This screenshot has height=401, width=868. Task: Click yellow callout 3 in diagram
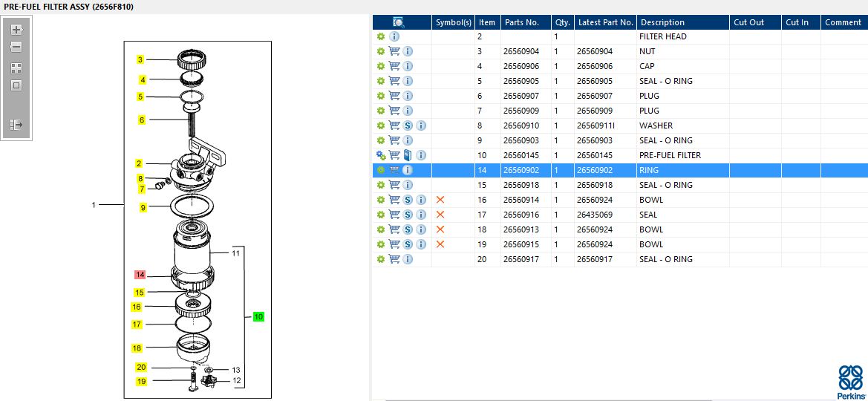click(140, 59)
